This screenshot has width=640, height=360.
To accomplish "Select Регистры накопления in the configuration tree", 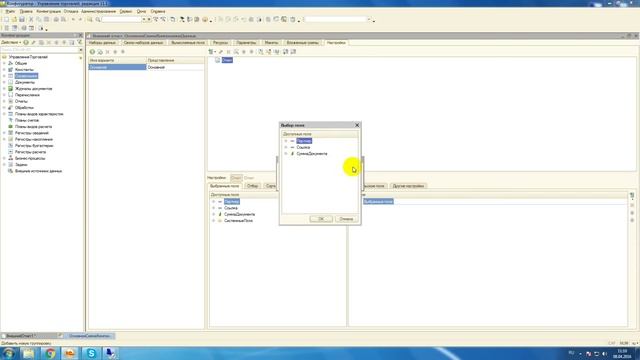I will tap(34, 139).
